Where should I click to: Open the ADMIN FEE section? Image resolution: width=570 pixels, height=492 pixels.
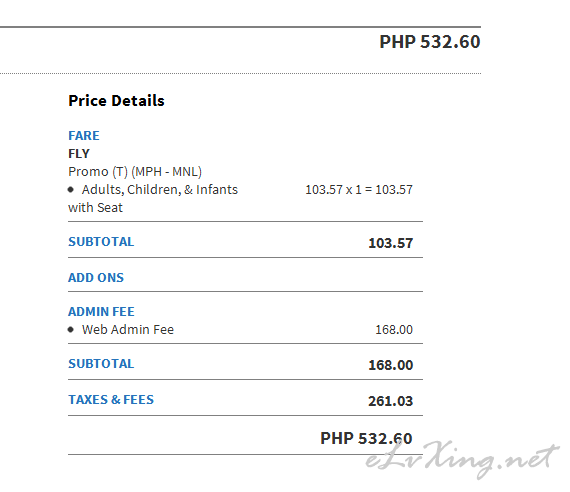coord(101,312)
